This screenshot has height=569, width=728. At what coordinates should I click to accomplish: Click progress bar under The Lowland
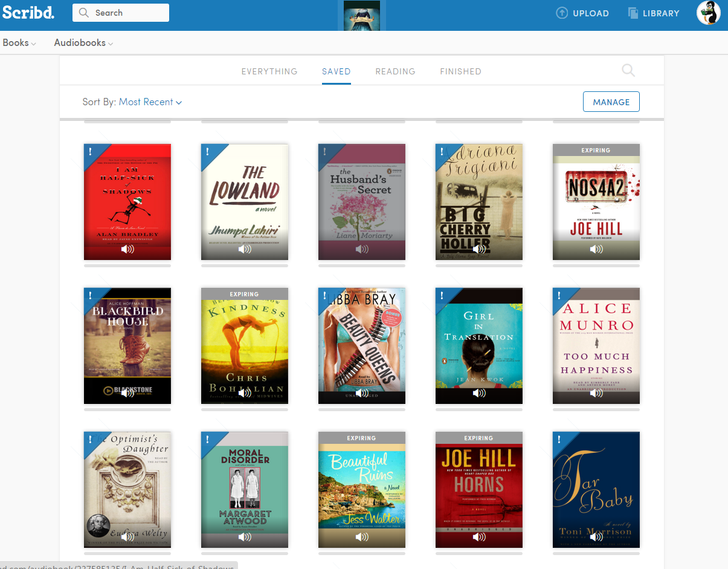(245, 265)
